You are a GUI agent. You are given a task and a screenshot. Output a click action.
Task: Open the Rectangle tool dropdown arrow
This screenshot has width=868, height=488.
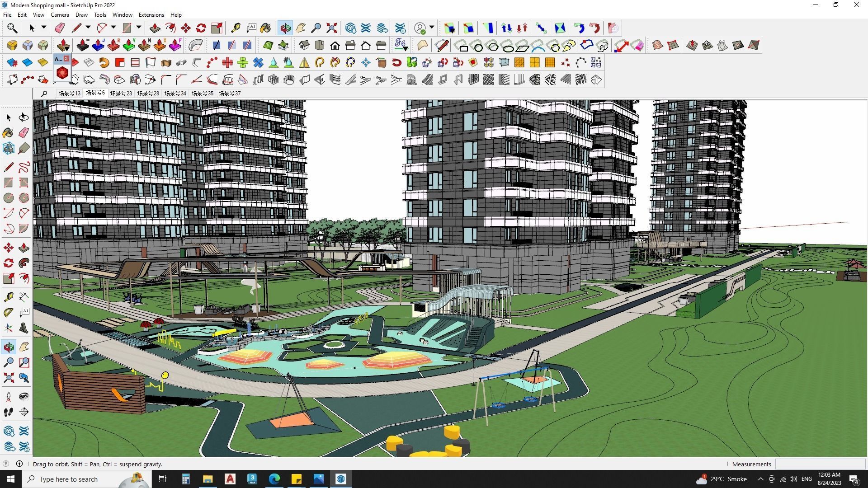pyautogui.click(x=138, y=27)
